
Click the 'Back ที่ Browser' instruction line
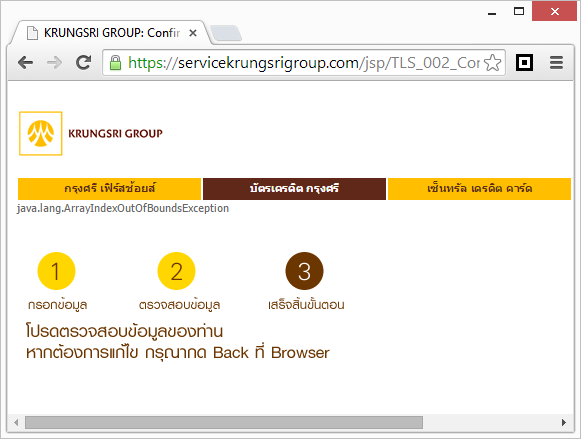coord(177,352)
